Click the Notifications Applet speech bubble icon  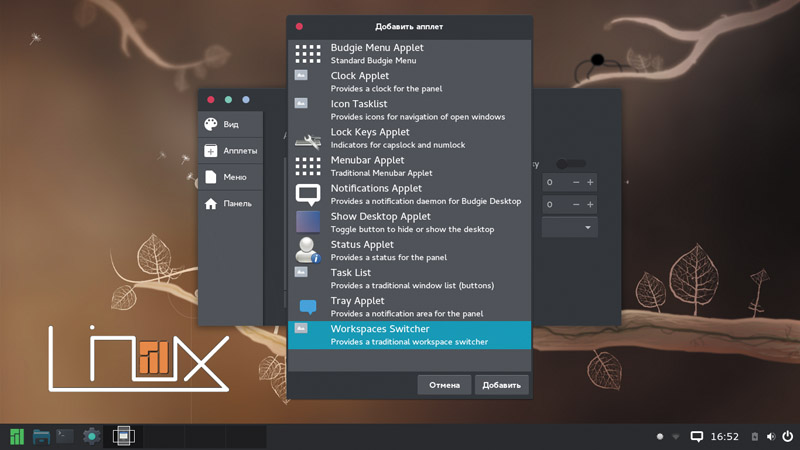tap(308, 195)
